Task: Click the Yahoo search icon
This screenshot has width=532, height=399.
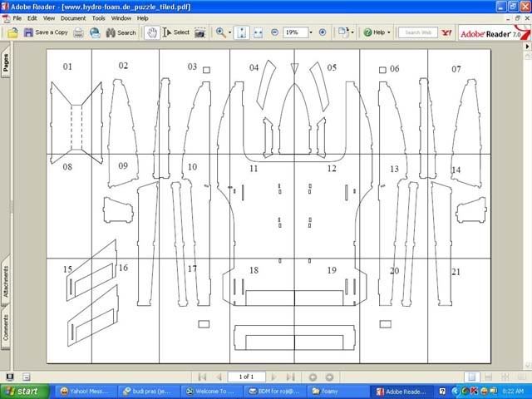Action: coord(446,32)
